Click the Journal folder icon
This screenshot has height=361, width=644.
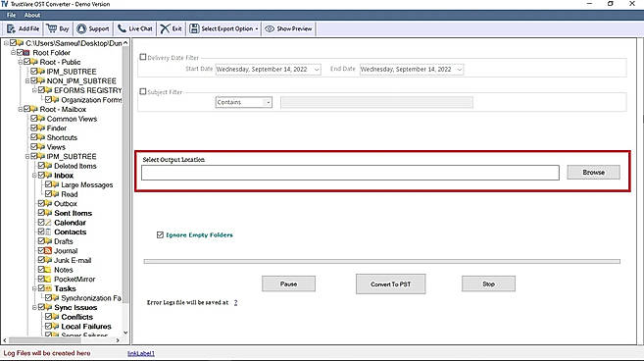click(x=48, y=251)
